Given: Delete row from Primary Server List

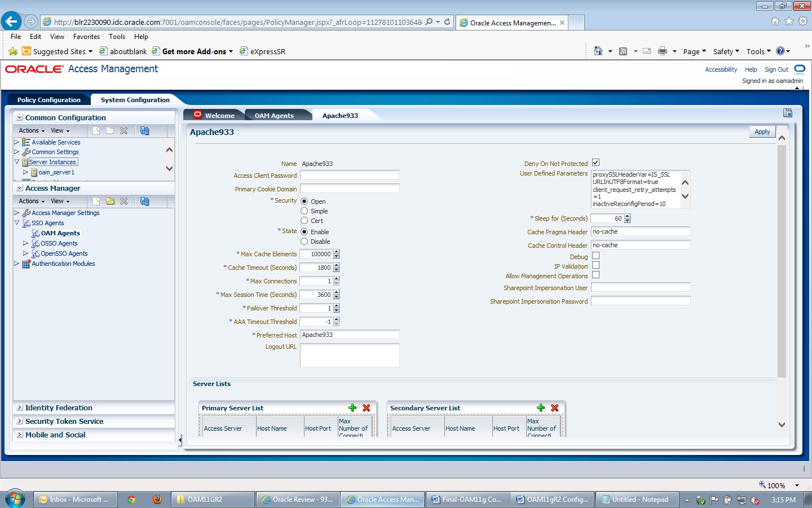Looking at the screenshot, I should coord(366,408).
